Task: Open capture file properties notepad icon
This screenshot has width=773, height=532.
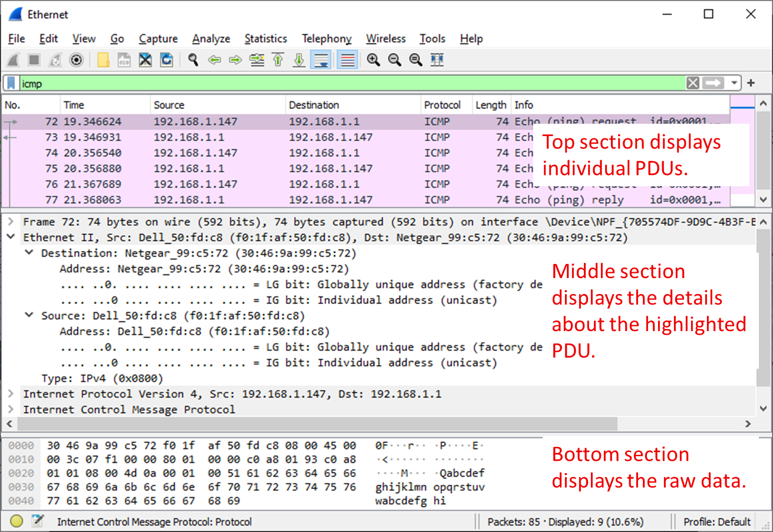Action: coord(38,521)
